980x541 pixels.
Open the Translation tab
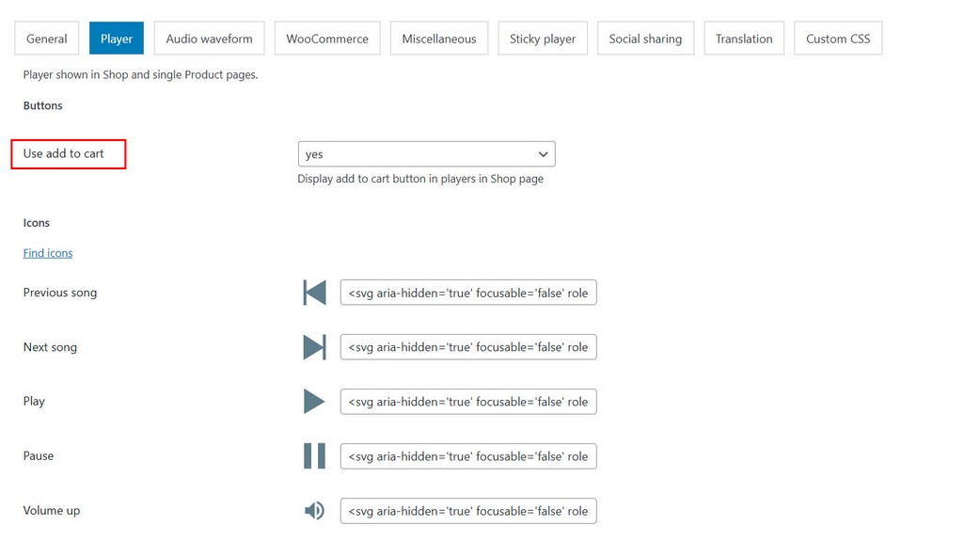[744, 39]
